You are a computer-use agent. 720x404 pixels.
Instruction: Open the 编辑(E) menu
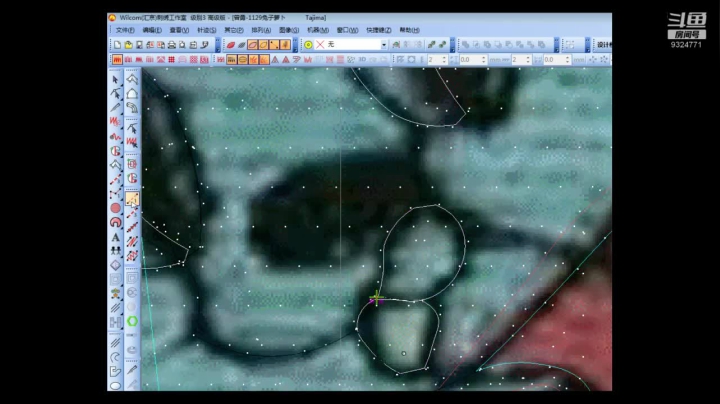pos(152,30)
